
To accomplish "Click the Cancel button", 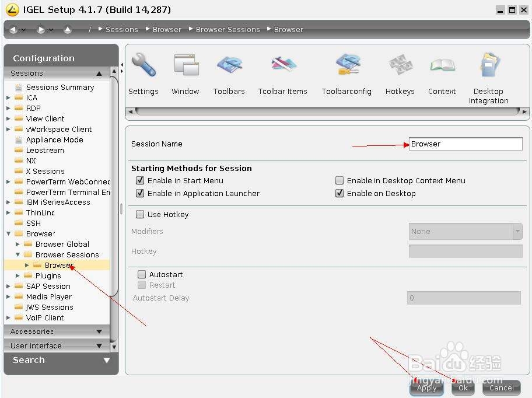I will (x=501, y=387).
